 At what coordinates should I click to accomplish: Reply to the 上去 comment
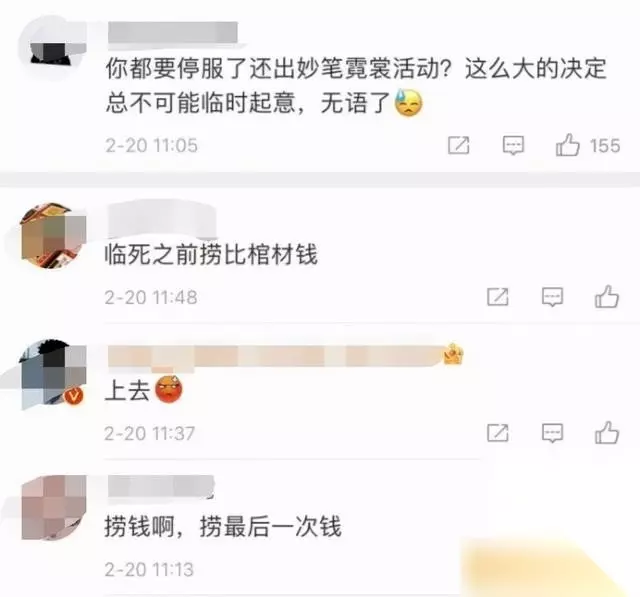[552, 433]
